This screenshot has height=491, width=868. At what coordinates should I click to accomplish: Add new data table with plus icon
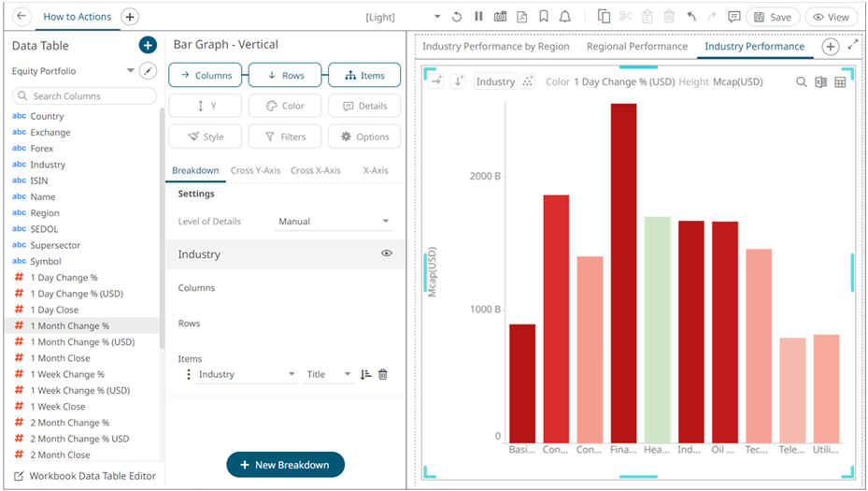point(147,45)
